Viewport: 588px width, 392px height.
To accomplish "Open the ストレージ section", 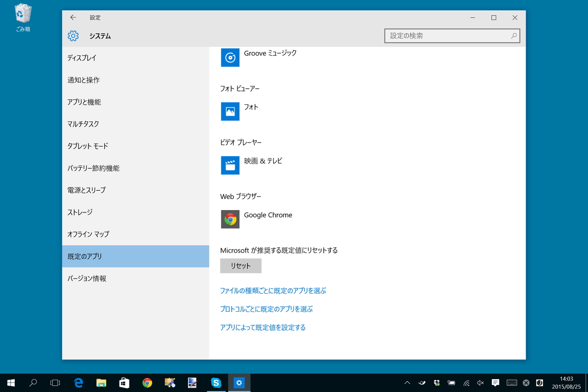I will [x=136, y=212].
